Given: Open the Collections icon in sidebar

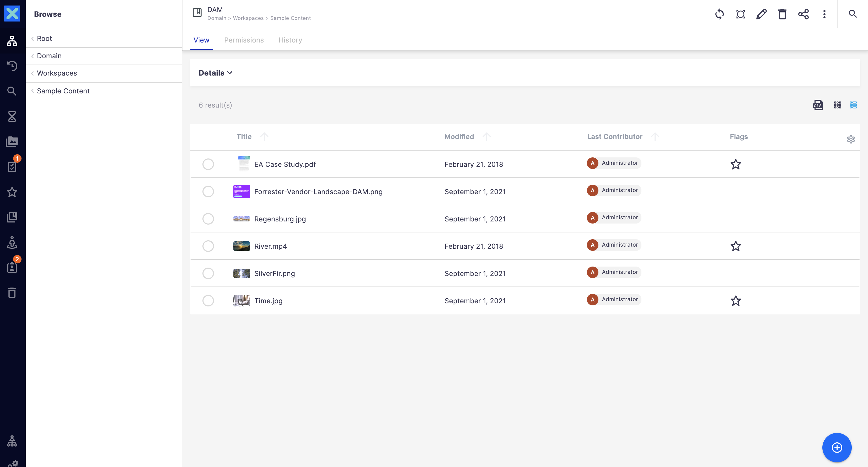Looking at the screenshot, I should 12,217.
